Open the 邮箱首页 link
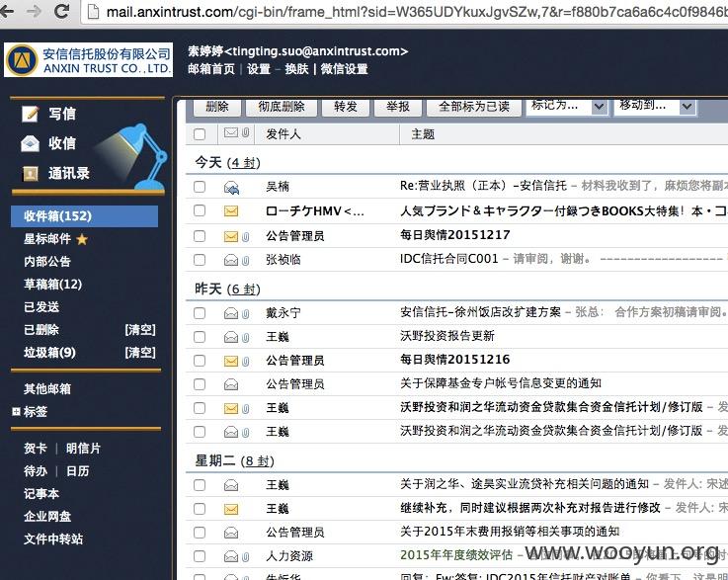The image size is (728, 580). pos(211,69)
